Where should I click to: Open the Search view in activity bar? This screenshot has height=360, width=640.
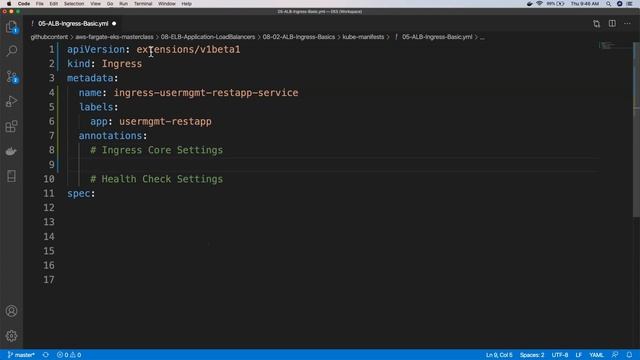point(11,51)
